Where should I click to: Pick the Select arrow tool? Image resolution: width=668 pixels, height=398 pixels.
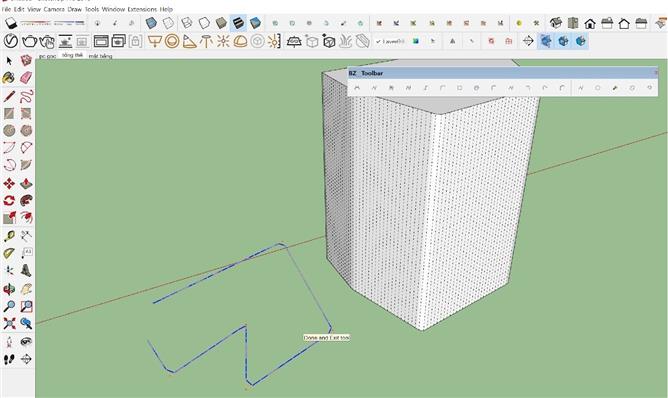[x=9, y=61]
